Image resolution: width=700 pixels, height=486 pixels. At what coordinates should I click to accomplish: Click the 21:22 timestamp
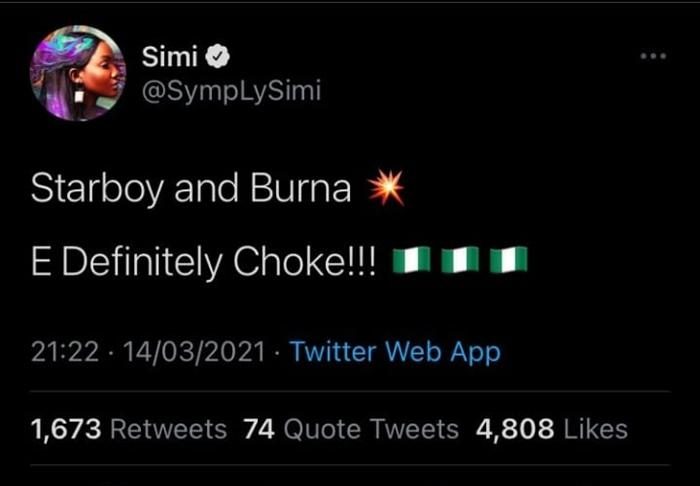(63, 351)
